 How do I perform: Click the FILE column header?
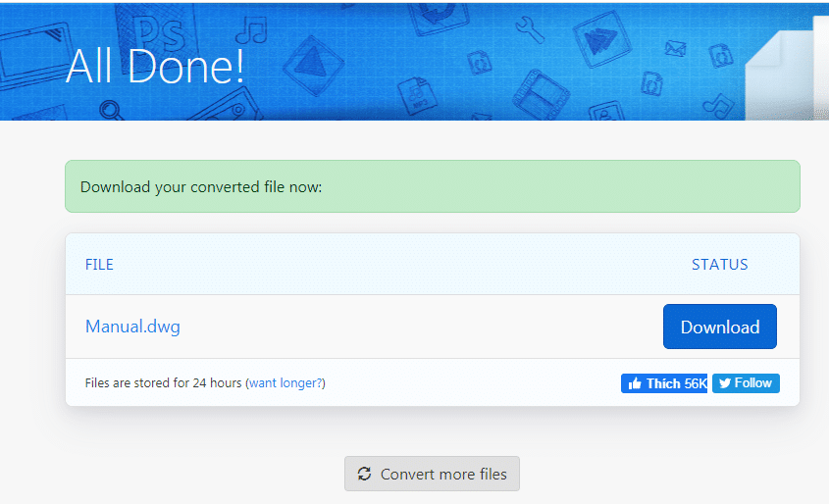click(x=99, y=265)
